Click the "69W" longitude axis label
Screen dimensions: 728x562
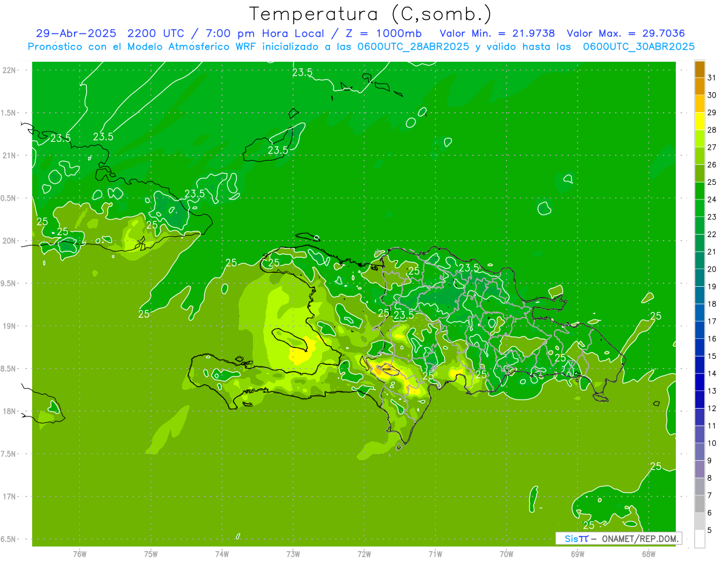578,554
